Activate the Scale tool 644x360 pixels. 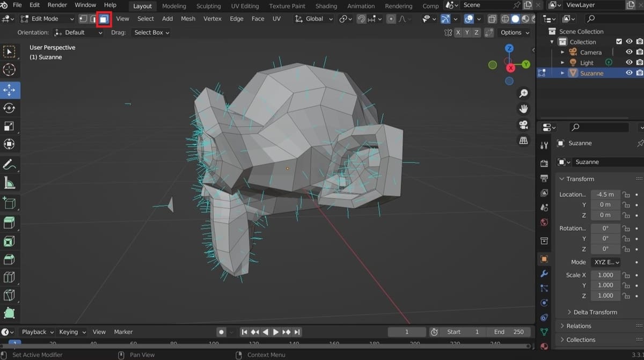tap(9, 127)
